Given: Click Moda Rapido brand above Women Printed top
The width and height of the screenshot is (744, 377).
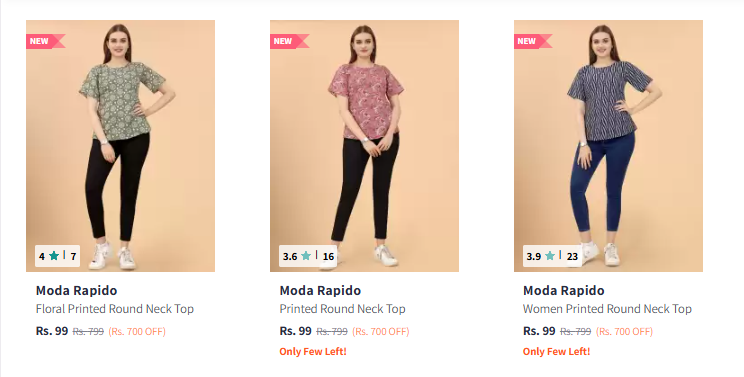Looking at the screenshot, I should coord(564,290).
